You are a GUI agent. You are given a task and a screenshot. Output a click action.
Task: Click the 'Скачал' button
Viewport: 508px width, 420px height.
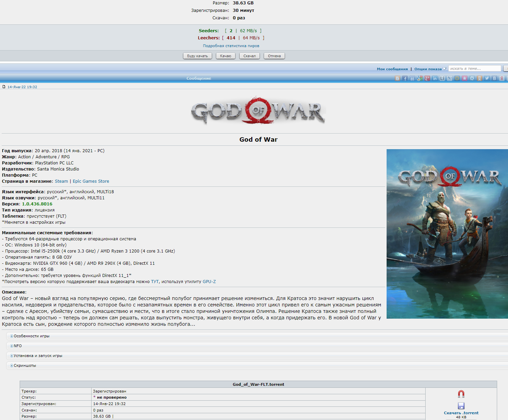(250, 56)
